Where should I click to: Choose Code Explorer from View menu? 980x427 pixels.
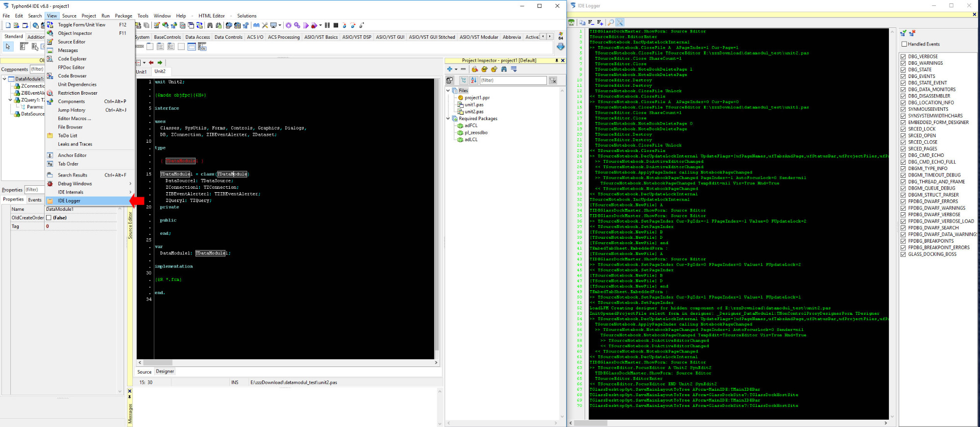point(90,59)
